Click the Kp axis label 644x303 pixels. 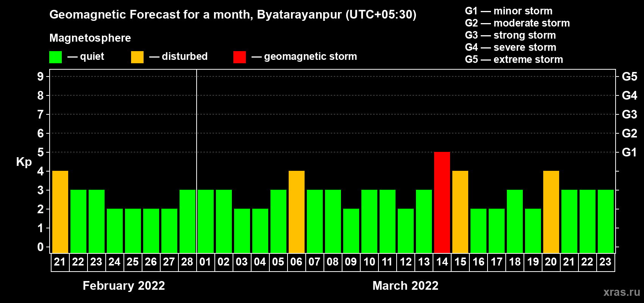coord(24,162)
